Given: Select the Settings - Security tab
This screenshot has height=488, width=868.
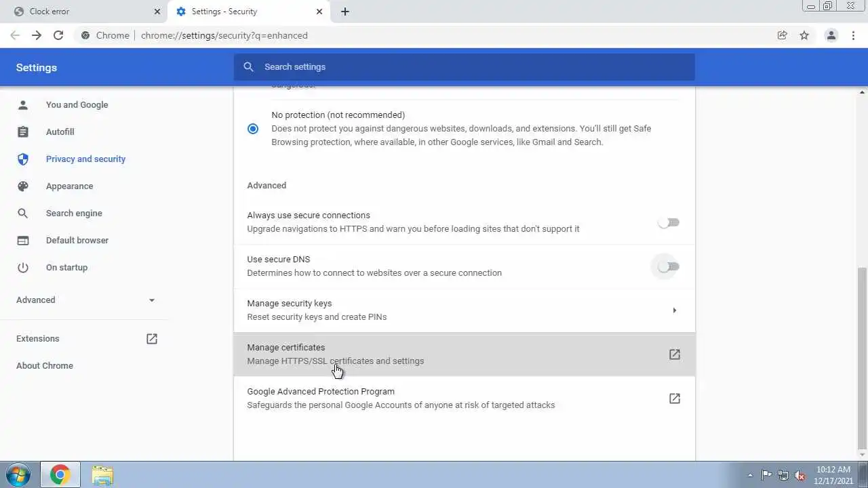Looking at the screenshot, I should (x=249, y=12).
